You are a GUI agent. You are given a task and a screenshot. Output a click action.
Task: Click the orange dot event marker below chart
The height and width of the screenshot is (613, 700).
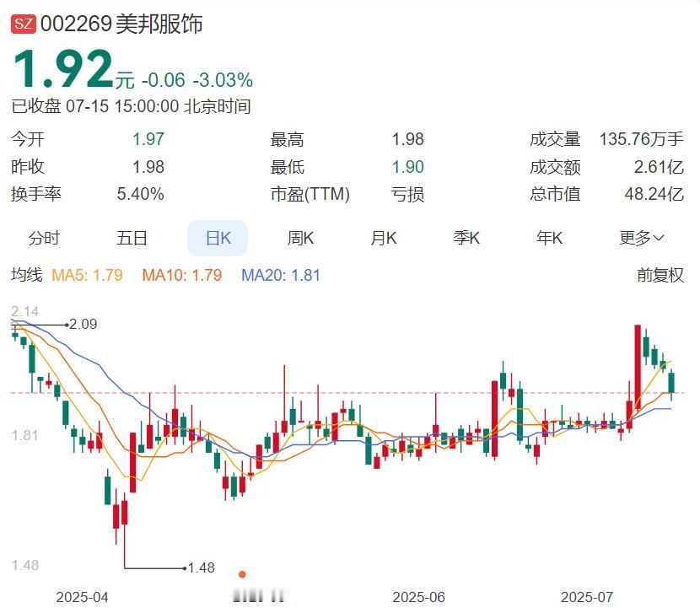(x=242, y=574)
